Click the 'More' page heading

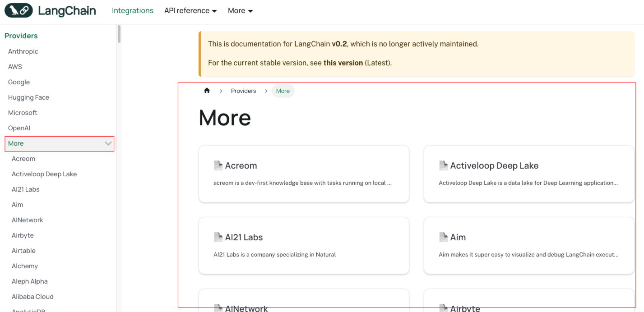[x=225, y=118]
